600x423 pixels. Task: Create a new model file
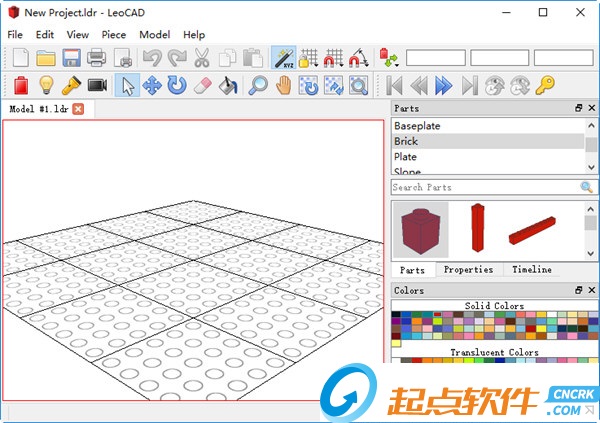click(21, 58)
